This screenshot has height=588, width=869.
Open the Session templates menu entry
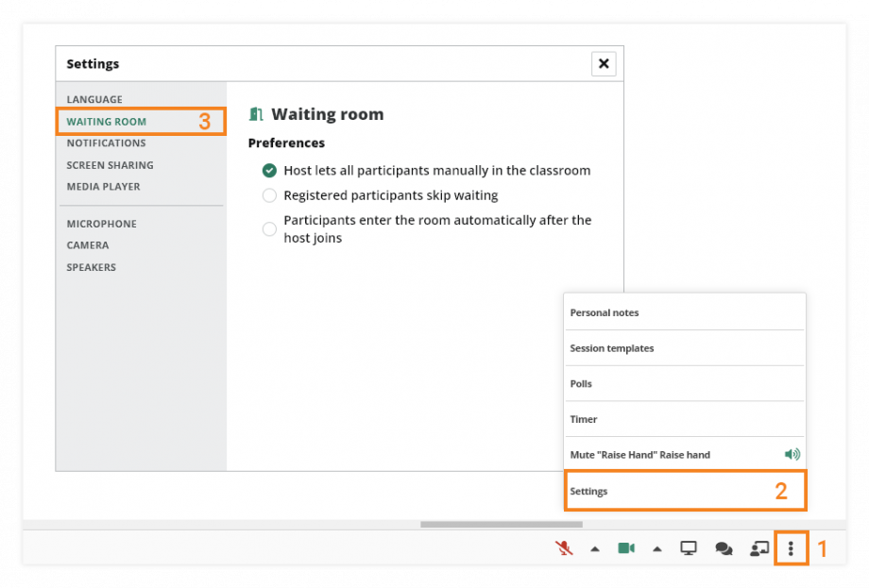click(x=611, y=347)
